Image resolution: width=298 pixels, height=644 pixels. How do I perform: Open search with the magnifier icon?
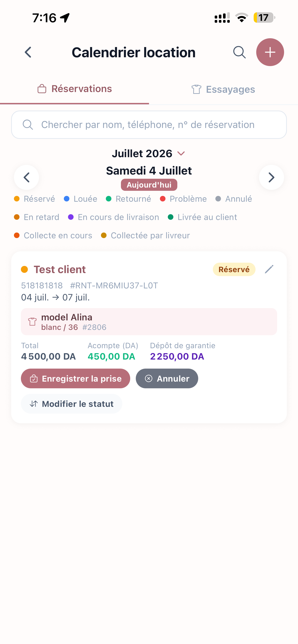coord(239,52)
